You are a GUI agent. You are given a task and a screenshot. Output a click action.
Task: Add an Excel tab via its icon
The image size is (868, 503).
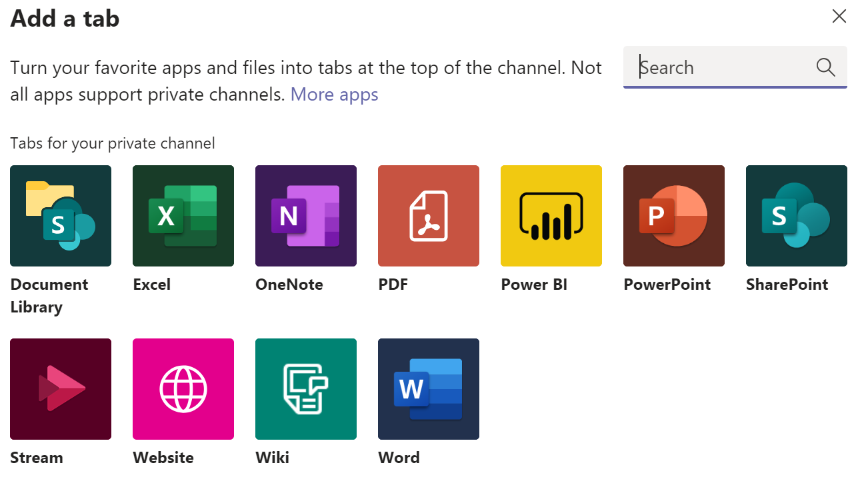(183, 216)
